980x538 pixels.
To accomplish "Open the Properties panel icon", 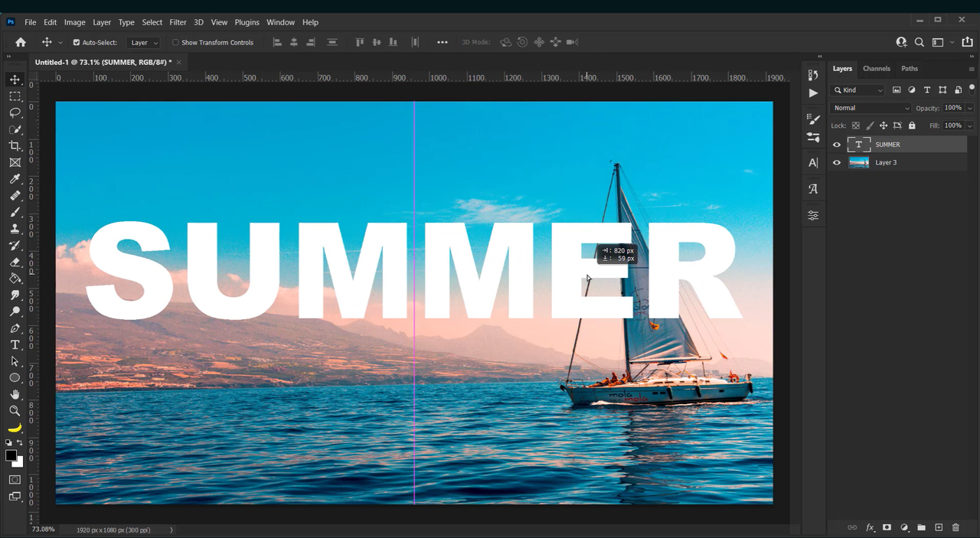I will click(x=813, y=216).
